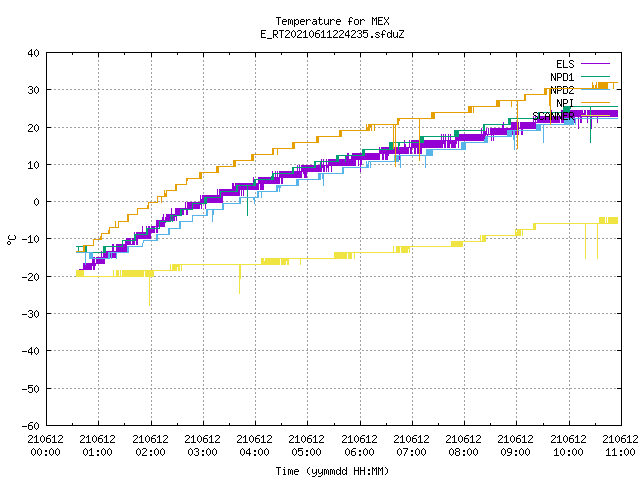Click the y-axis value -50
This screenshot has width=640, height=480.
tap(31, 389)
